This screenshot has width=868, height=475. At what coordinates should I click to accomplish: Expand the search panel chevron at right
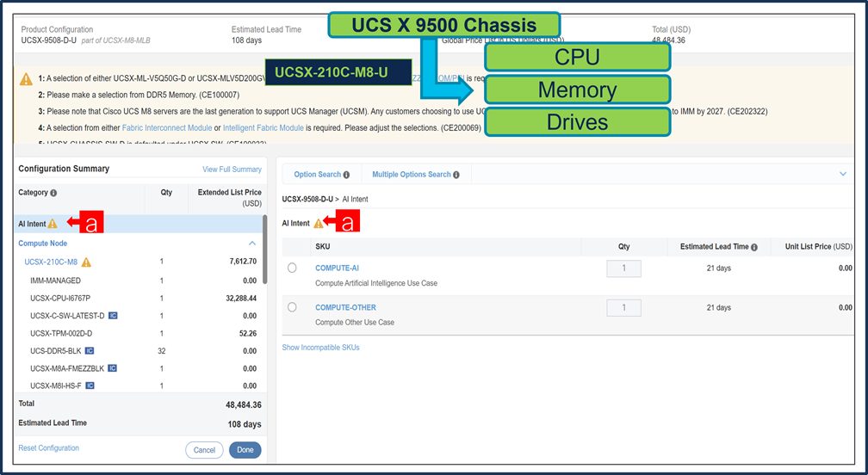[x=842, y=174]
